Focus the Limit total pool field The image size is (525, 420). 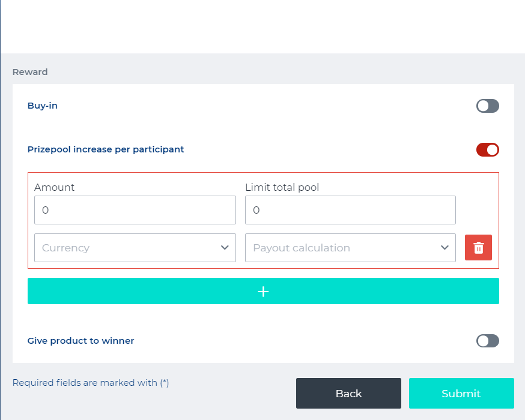click(x=350, y=210)
